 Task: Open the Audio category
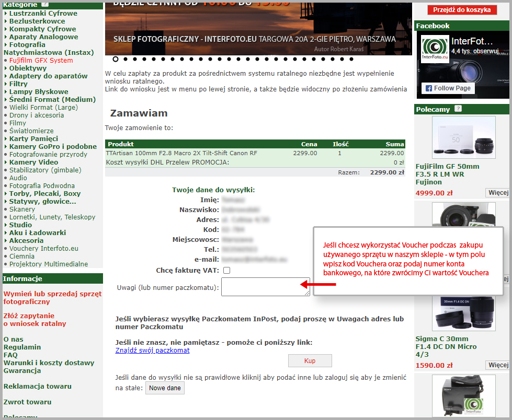tap(18, 178)
